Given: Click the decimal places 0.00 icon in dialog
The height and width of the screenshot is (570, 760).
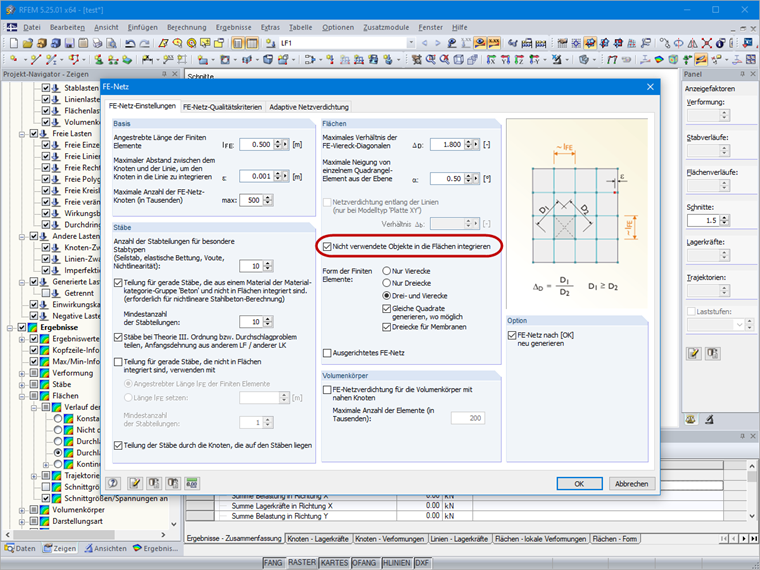Looking at the screenshot, I should coord(192,483).
